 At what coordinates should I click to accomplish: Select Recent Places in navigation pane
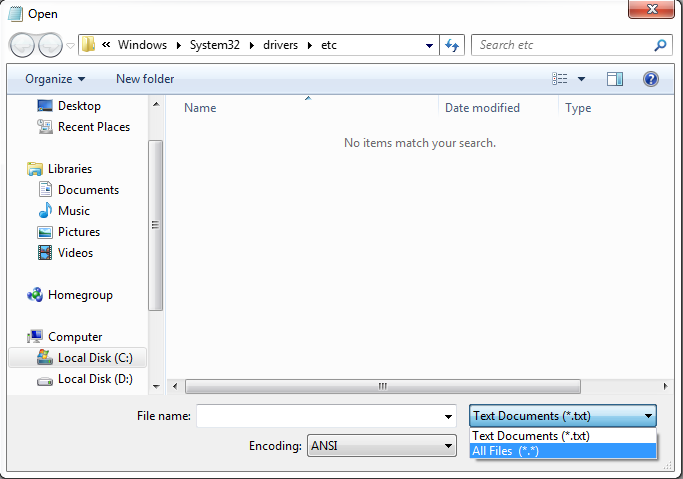tap(94, 127)
